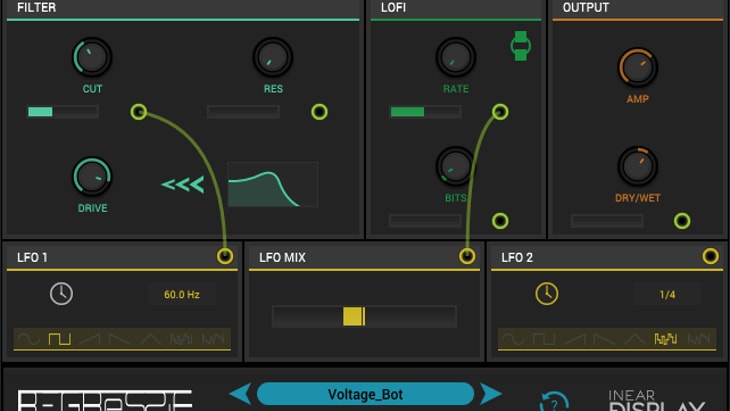Click the CUT modulation input jack

pyautogui.click(x=139, y=112)
